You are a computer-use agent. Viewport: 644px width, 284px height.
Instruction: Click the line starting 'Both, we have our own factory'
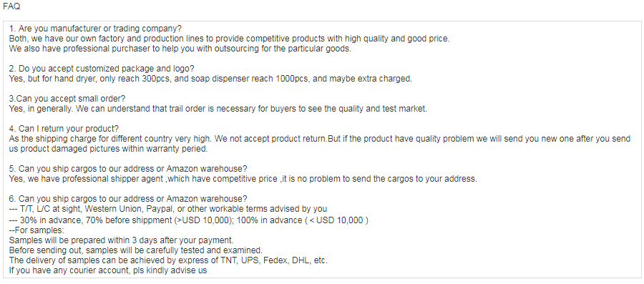pos(229,39)
